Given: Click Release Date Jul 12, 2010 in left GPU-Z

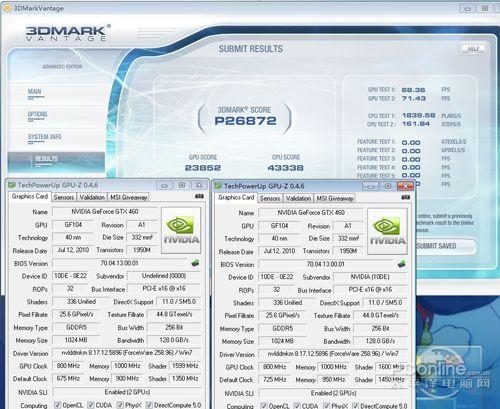Looking at the screenshot, I should coord(73,250).
